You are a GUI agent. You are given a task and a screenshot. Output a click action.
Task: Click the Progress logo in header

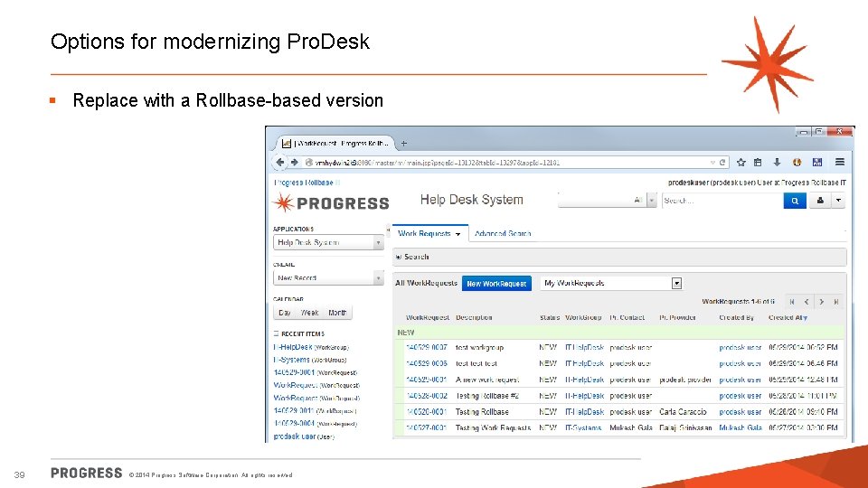[x=331, y=203]
